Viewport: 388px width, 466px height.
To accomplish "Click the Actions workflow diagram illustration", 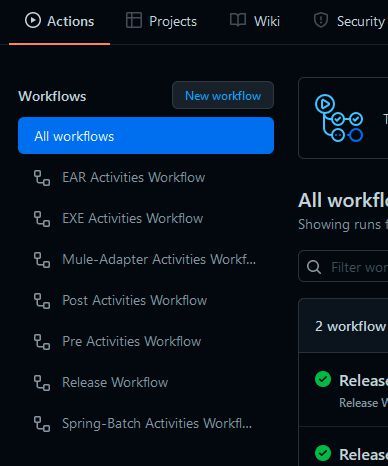I will point(339,118).
